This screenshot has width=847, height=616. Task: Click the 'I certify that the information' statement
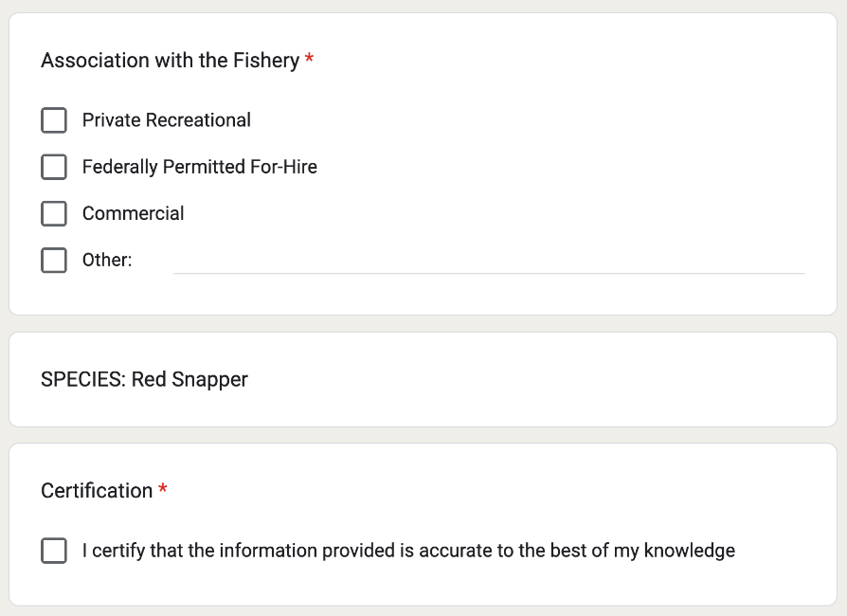pyautogui.click(x=408, y=551)
